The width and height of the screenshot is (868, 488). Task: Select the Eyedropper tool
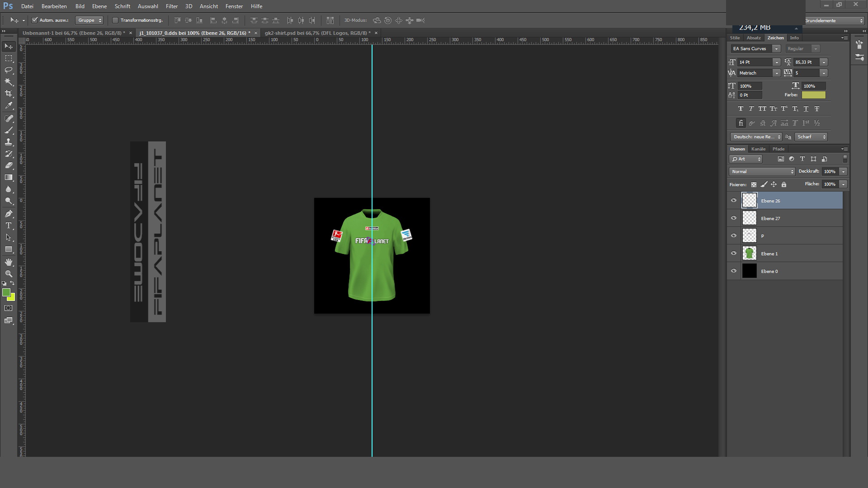point(9,105)
